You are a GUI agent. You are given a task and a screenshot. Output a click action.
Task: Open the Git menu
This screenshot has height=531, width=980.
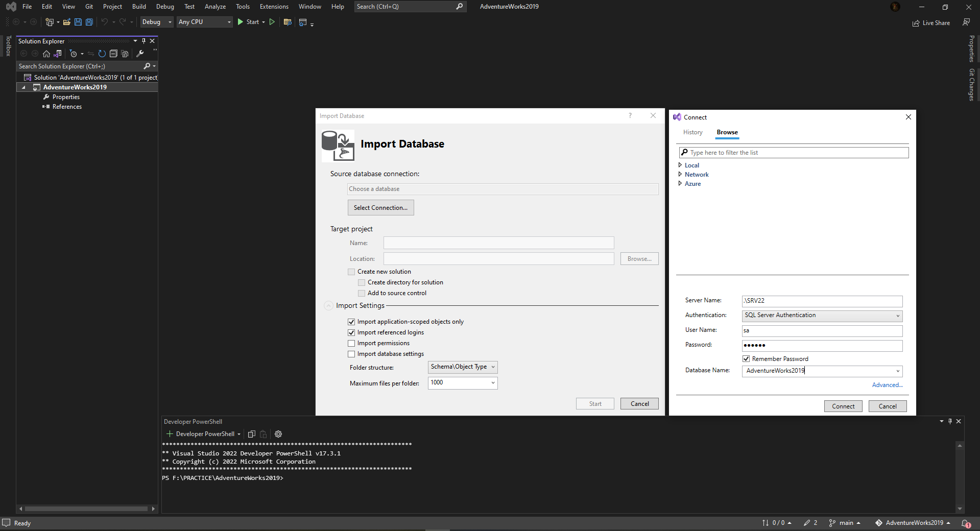coord(88,6)
